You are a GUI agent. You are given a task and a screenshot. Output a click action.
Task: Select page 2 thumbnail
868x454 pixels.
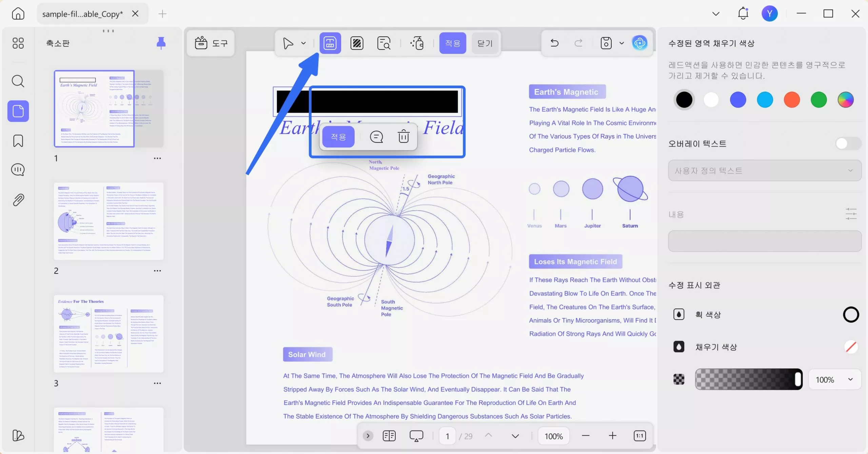point(108,221)
